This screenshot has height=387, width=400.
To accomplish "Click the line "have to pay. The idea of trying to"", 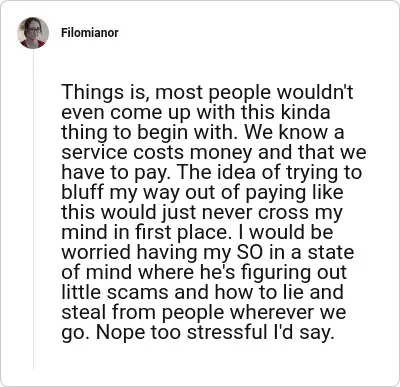I will (x=212, y=172).
